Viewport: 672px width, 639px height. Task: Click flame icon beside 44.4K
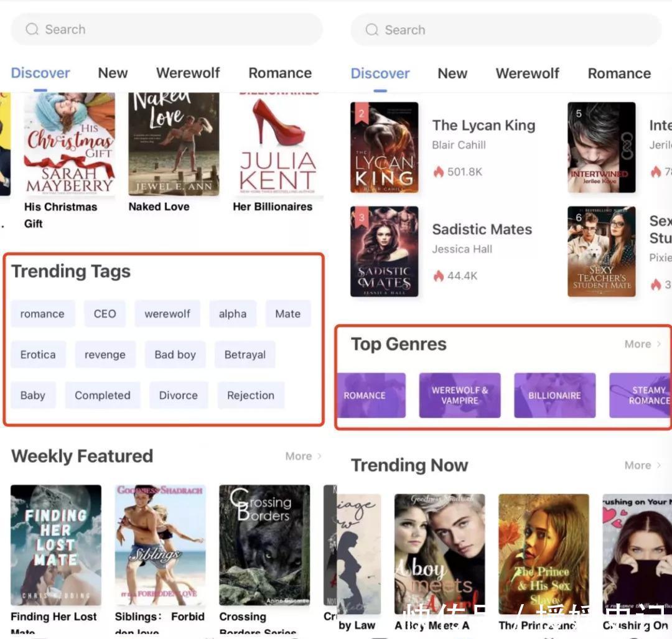[438, 276]
